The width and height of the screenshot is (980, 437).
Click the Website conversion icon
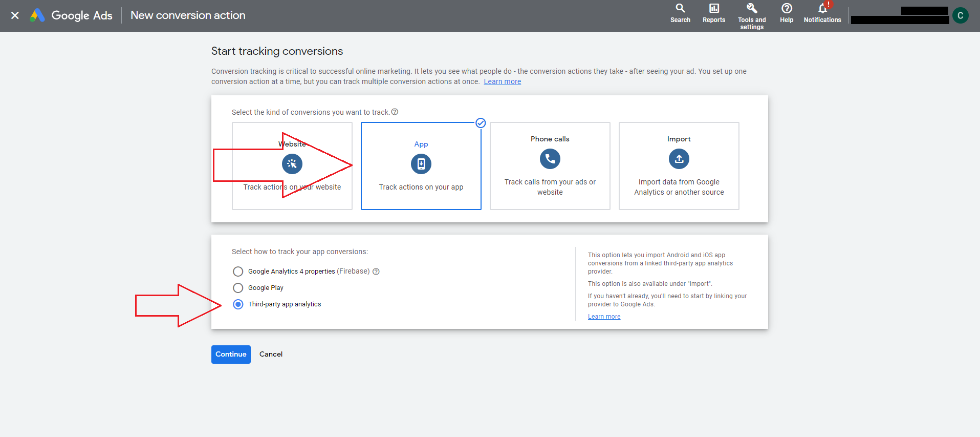292,164
